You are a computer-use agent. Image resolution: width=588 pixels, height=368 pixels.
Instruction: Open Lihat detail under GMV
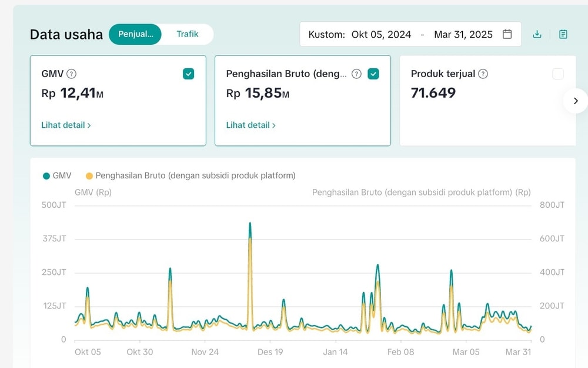[x=66, y=125]
